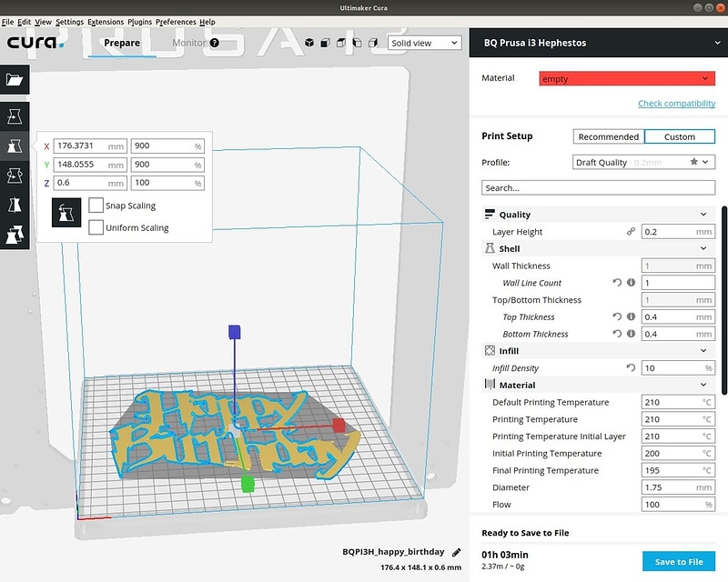Click the settings Search field
This screenshot has width=728, height=582.
click(598, 187)
